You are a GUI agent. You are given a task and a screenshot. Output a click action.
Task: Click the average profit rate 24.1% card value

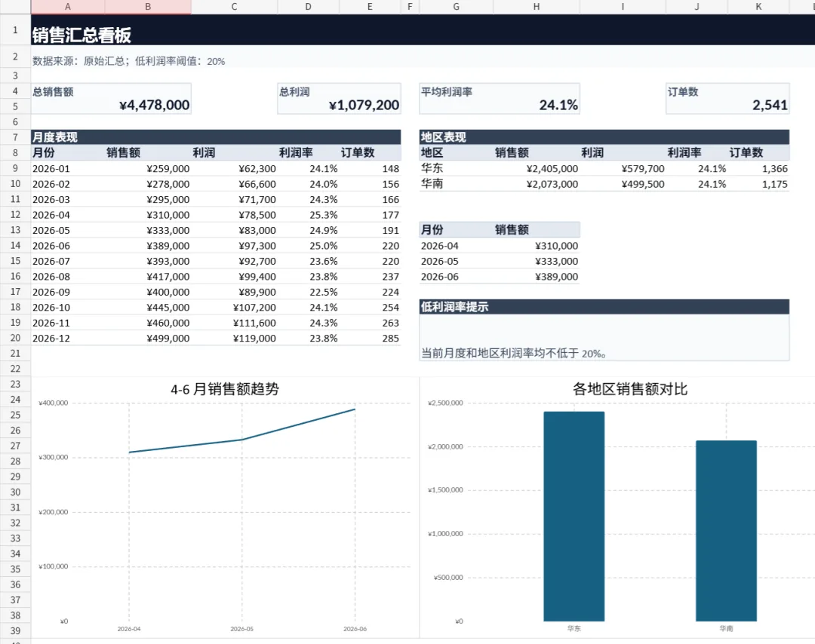[x=558, y=106]
